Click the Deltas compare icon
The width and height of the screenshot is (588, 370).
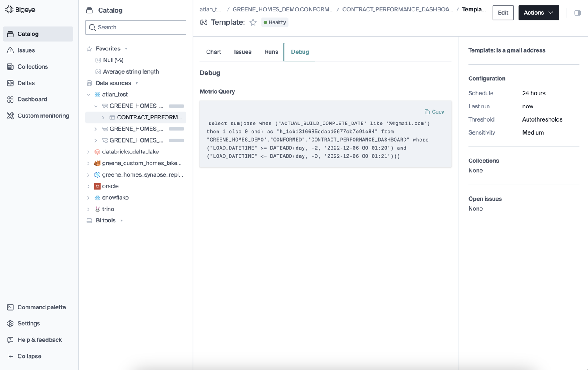coord(10,83)
